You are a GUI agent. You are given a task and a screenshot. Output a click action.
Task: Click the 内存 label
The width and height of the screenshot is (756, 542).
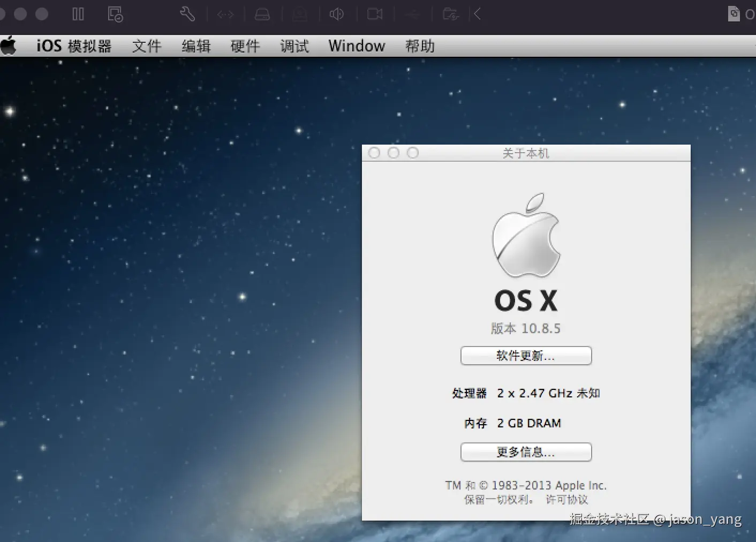(x=475, y=423)
